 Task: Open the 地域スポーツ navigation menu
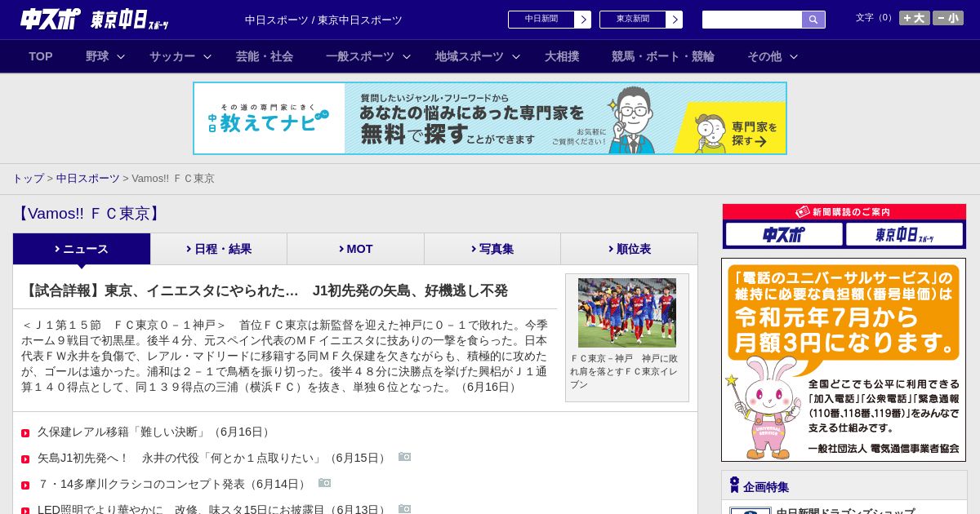470,56
